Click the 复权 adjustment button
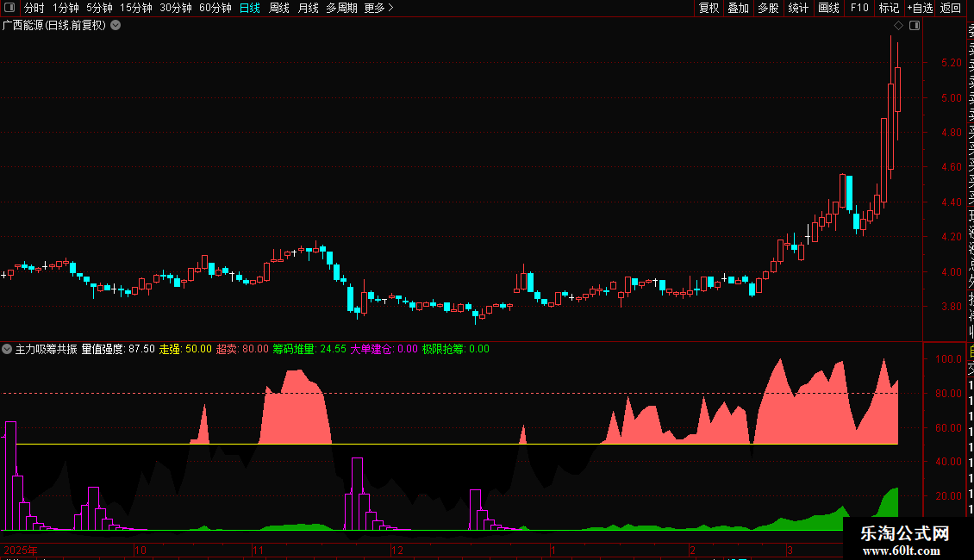The image size is (974, 560). 709,8
